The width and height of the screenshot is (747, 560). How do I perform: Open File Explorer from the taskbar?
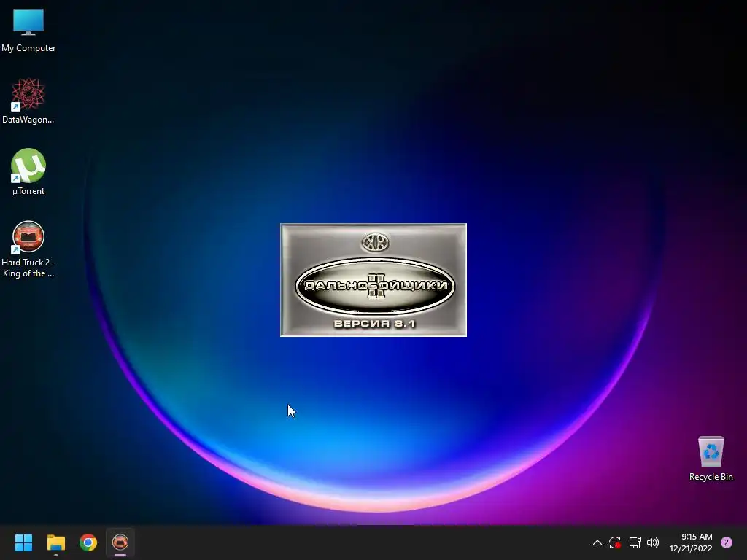tap(55, 542)
